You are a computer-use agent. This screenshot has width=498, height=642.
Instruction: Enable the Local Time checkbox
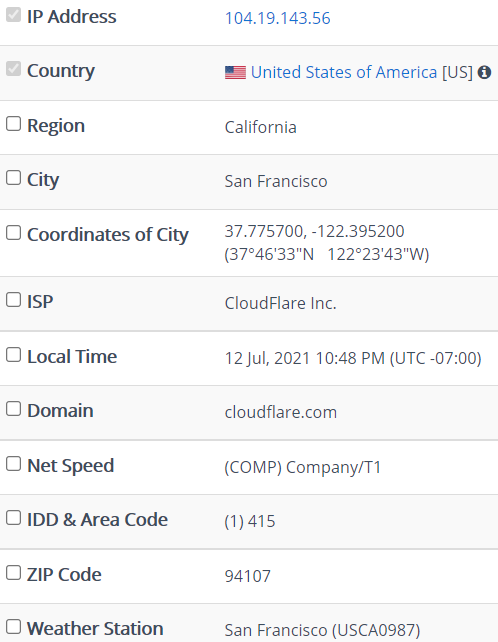point(14,355)
